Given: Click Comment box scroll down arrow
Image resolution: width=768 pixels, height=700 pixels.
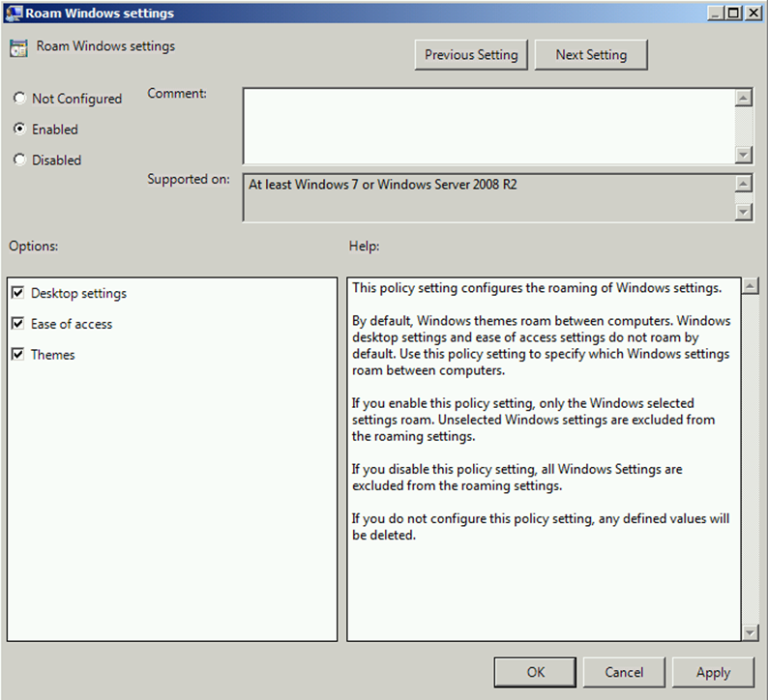Looking at the screenshot, I should click(743, 155).
